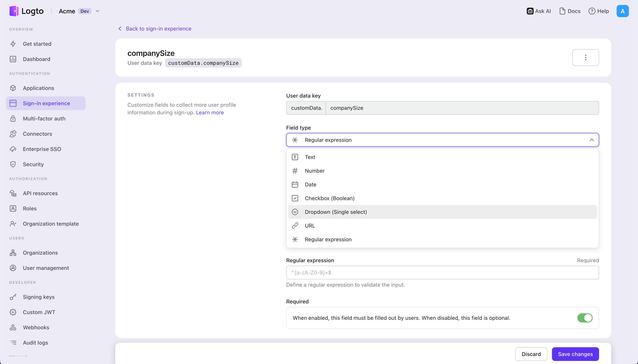Image resolution: width=638 pixels, height=364 pixels.
Task: Click the Multi-factor auth lock icon
Action: (13, 119)
